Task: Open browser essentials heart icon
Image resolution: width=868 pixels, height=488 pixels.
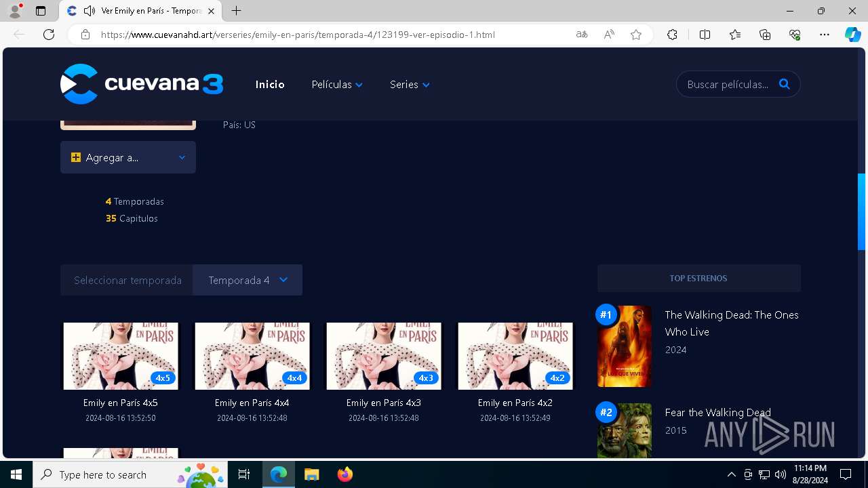Action: pyautogui.click(x=795, y=35)
